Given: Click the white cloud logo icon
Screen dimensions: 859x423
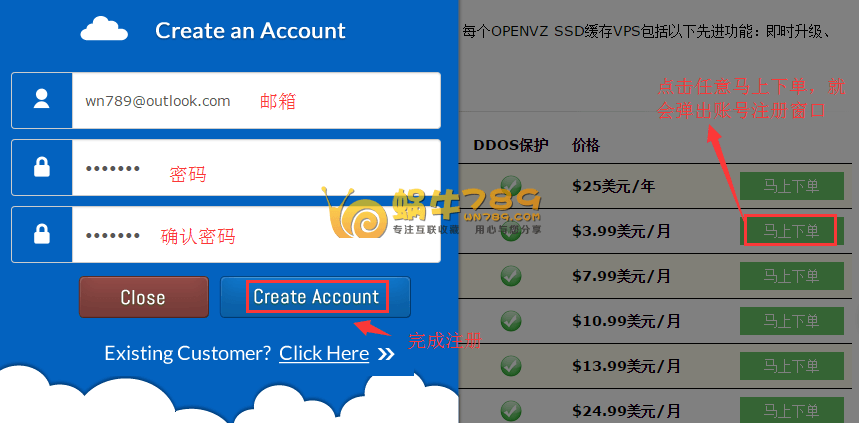Looking at the screenshot, I should pyautogui.click(x=104, y=28).
